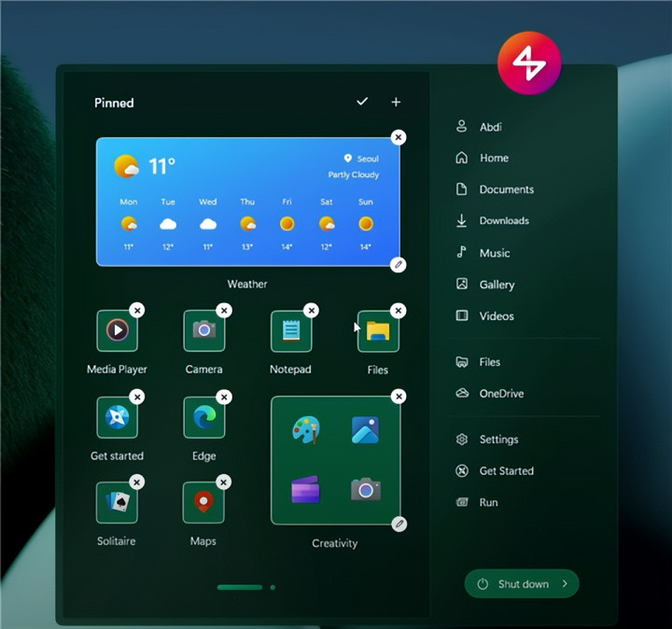Open the Notepad tile
The image size is (672, 629).
[291, 330]
